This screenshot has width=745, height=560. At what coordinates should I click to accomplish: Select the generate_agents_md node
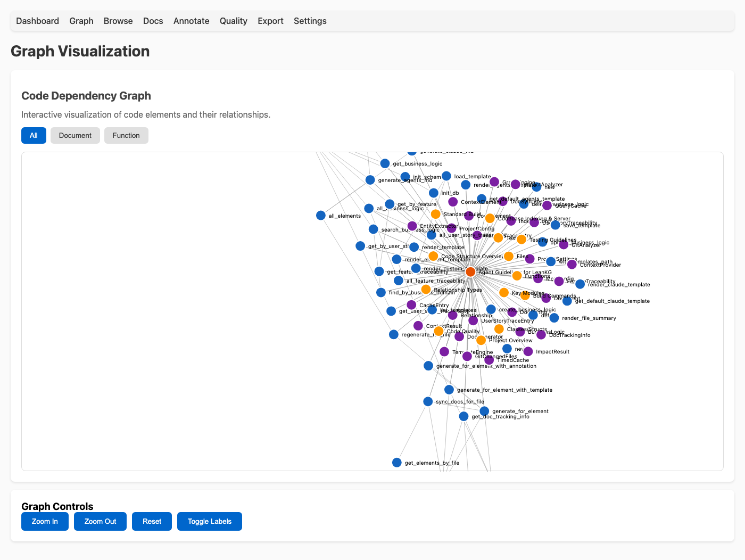370,179
